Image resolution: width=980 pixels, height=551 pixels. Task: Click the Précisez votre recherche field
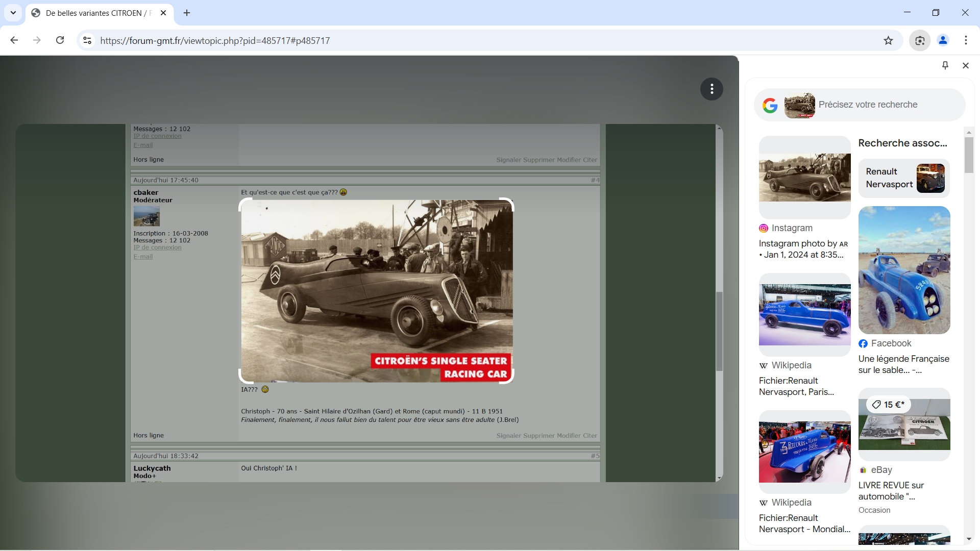coord(888,105)
